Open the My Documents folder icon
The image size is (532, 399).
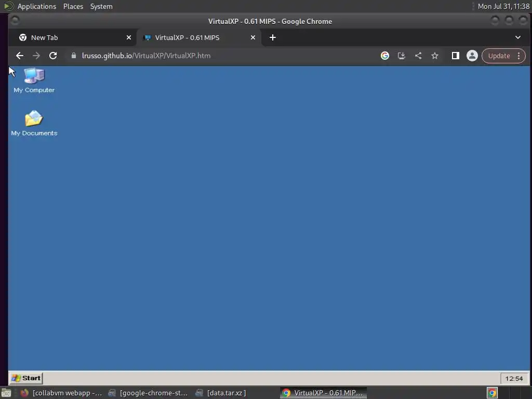(x=34, y=123)
